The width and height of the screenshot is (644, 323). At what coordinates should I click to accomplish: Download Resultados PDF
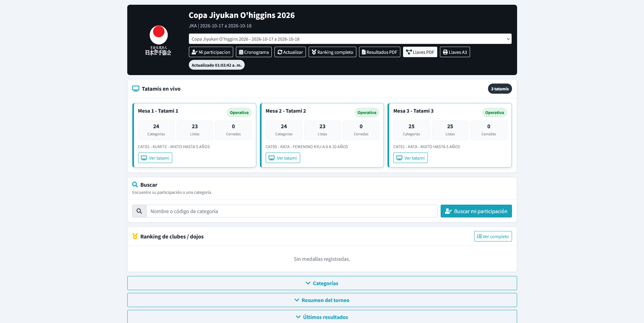(x=380, y=52)
